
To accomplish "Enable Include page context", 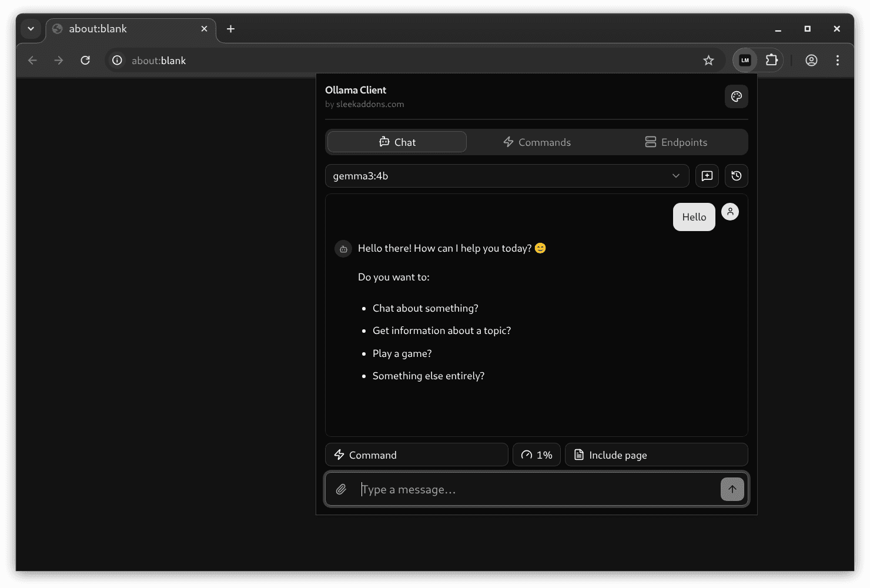I will click(655, 454).
